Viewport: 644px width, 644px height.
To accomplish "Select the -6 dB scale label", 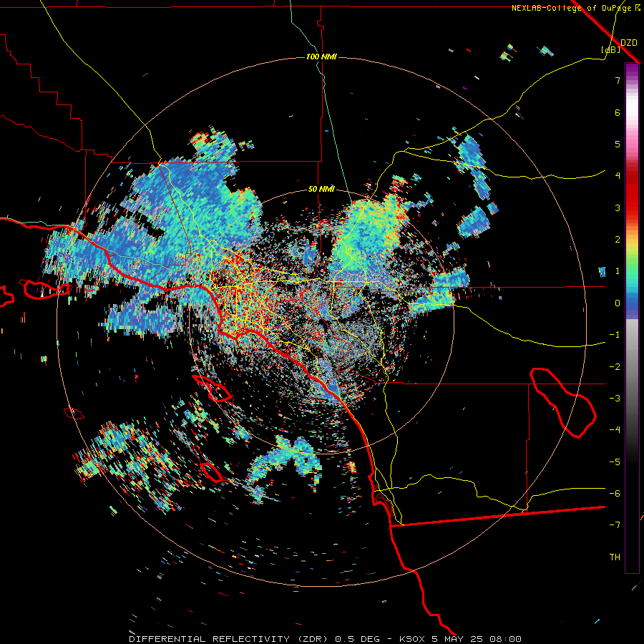I will click(615, 494).
